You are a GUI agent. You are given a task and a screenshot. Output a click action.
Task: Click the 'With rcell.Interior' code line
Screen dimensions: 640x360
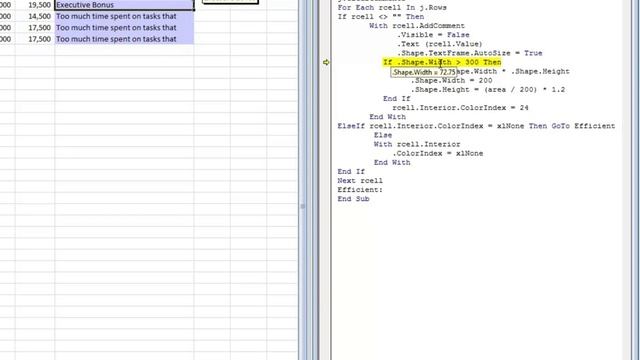click(417, 144)
